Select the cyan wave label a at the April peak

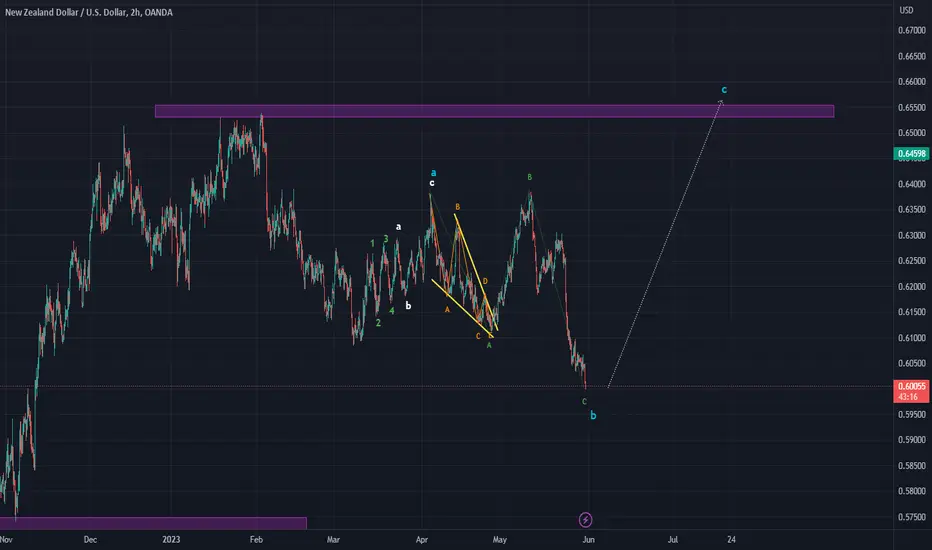coord(433,173)
